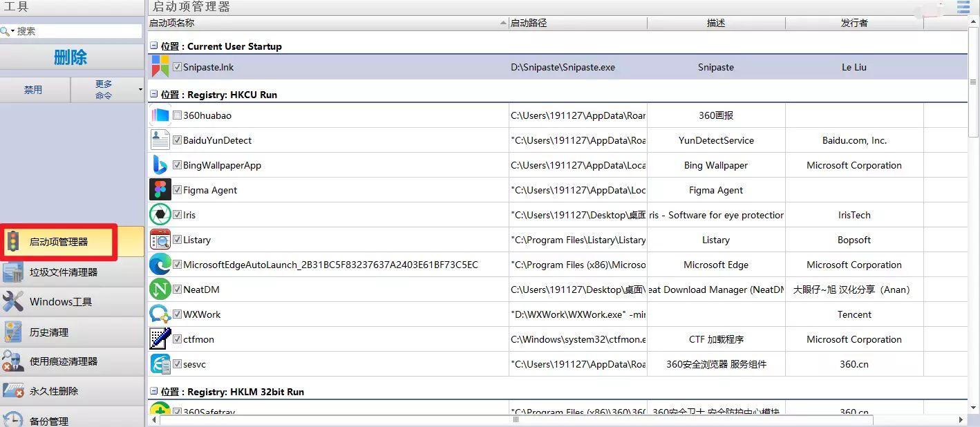Select the Bopsoft publisher cell
Viewport: 980px width, 427px height.
click(854, 240)
